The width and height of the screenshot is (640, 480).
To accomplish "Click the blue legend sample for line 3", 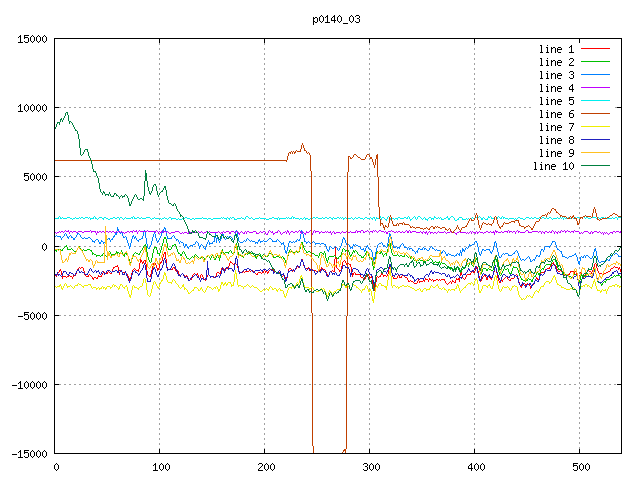I will click(x=595, y=75).
